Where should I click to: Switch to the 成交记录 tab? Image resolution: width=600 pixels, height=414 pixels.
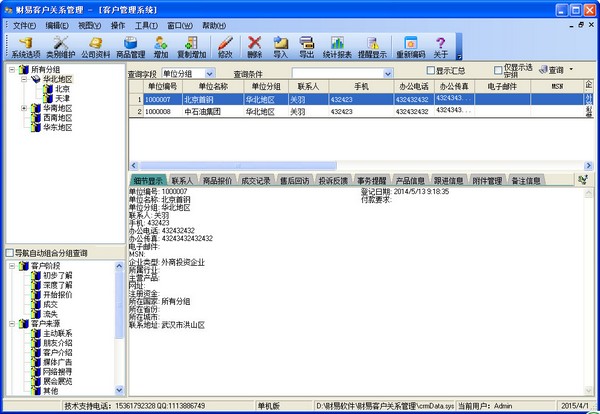[x=256, y=180]
